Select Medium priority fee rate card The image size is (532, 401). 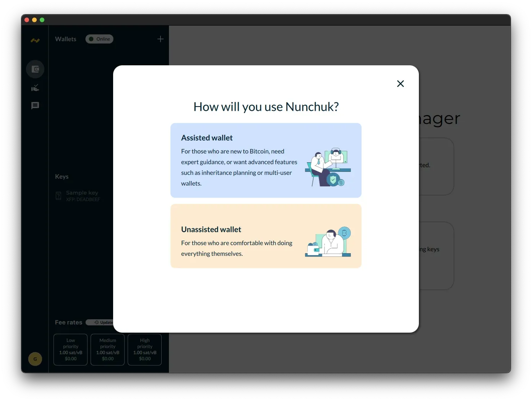point(108,349)
